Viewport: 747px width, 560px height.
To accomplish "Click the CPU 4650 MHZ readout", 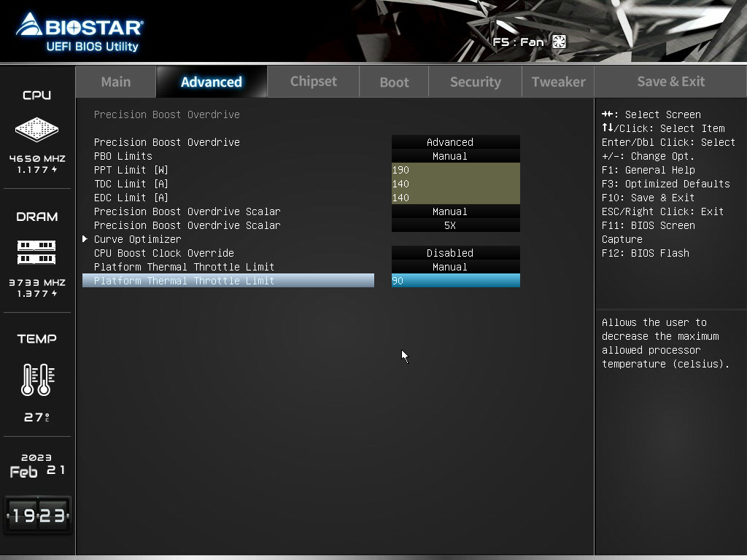I will pyautogui.click(x=37, y=158).
